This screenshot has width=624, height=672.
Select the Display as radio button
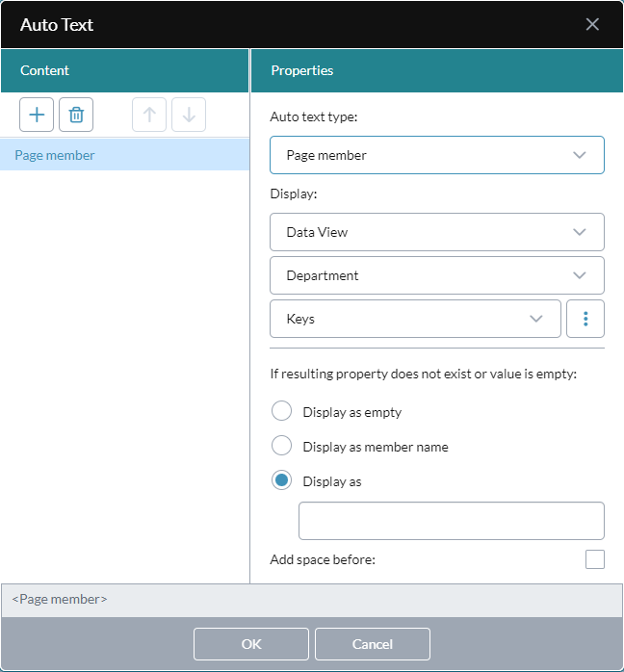tap(281, 480)
